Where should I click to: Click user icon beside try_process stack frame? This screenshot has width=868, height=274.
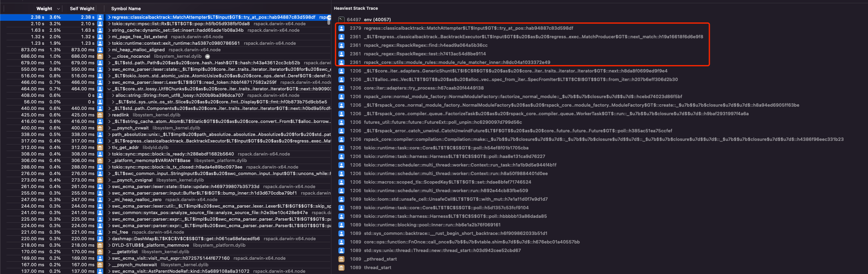pos(341,88)
